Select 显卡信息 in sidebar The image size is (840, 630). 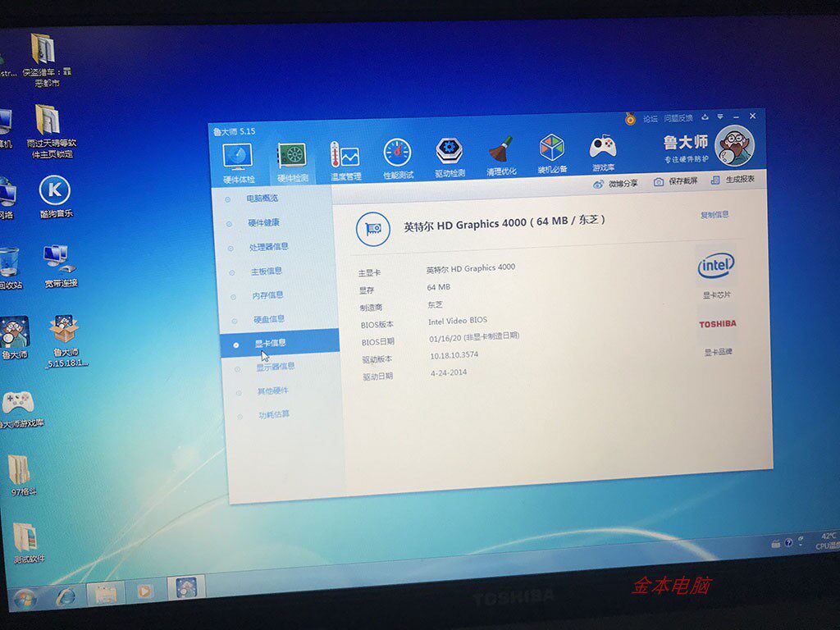tap(280, 344)
